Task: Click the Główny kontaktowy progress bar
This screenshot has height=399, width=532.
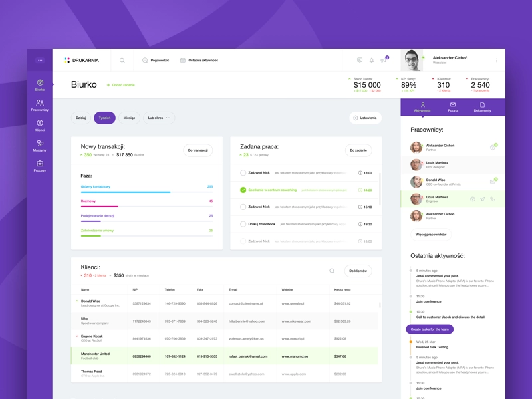Action: (x=147, y=192)
